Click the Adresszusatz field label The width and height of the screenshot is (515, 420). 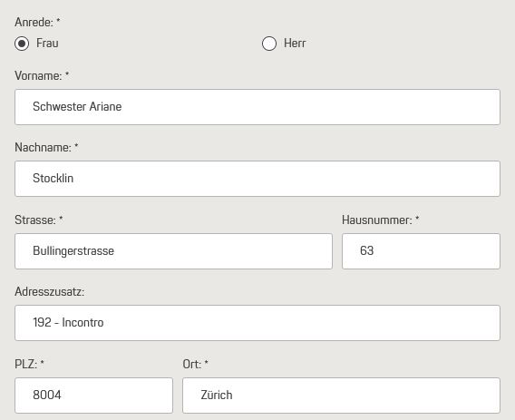[x=50, y=292]
